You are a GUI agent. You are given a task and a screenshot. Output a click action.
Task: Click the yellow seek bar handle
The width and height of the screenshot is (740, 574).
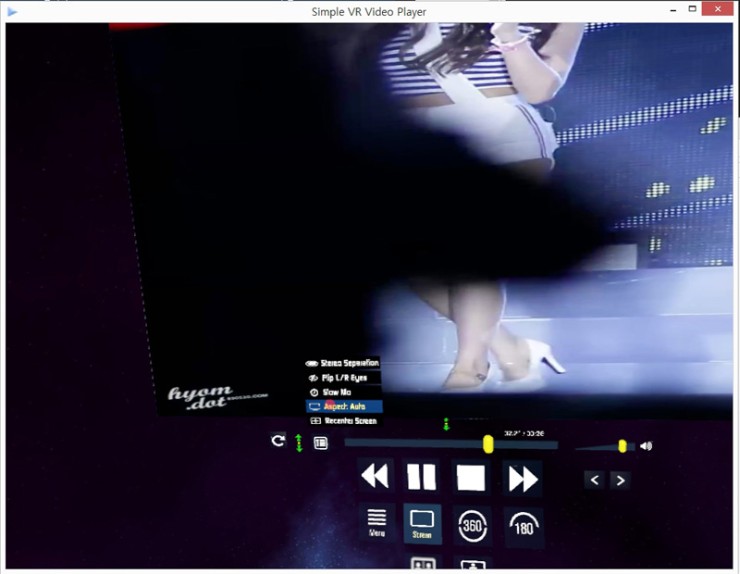488,443
